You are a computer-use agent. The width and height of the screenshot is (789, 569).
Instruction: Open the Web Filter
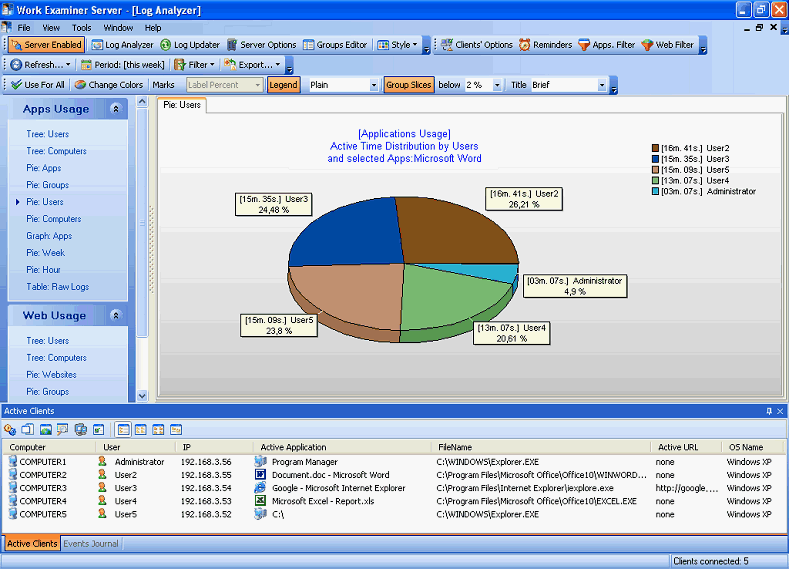(x=668, y=45)
